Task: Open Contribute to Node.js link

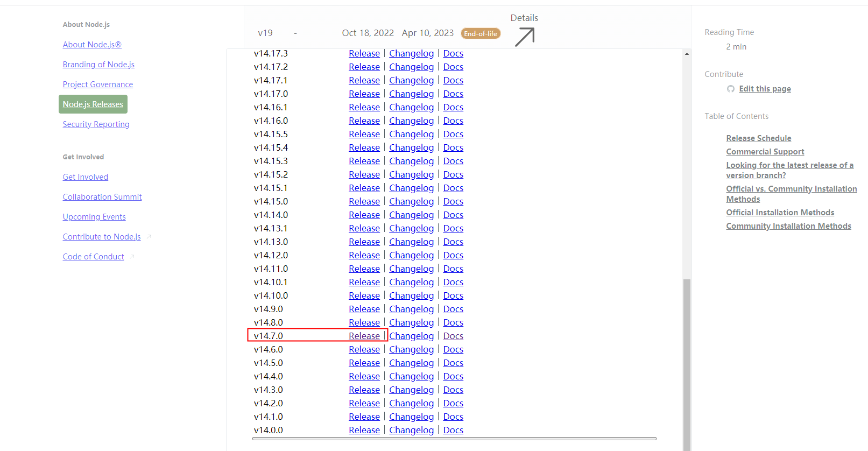Action: [102, 237]
